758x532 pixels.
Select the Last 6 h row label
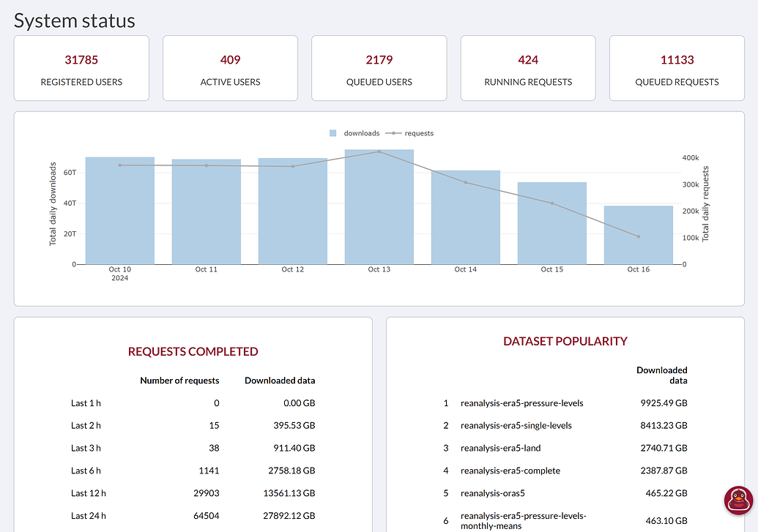86,471
